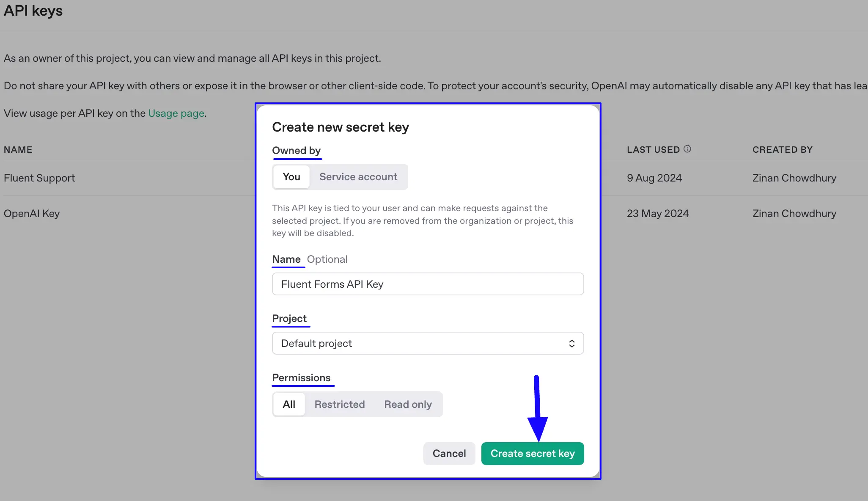Click the Create secret key button

coord(533,454)
